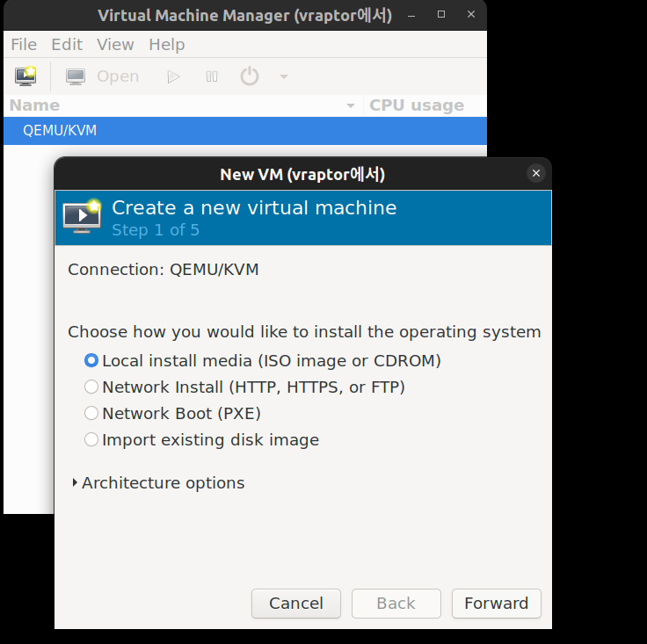The width and height of the screenshot is (647, 644).
Task: Open the Edit menu
Action: coord(67,45)
